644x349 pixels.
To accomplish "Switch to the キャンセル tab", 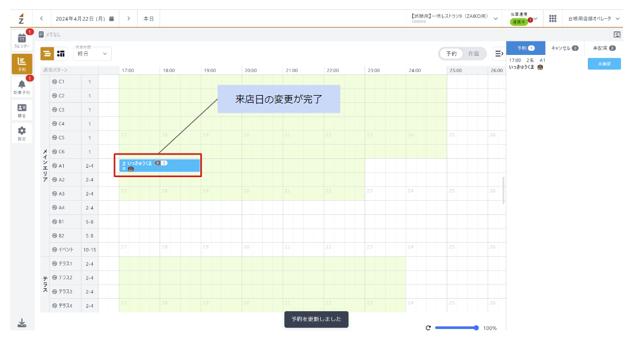I will coord(564,48).
